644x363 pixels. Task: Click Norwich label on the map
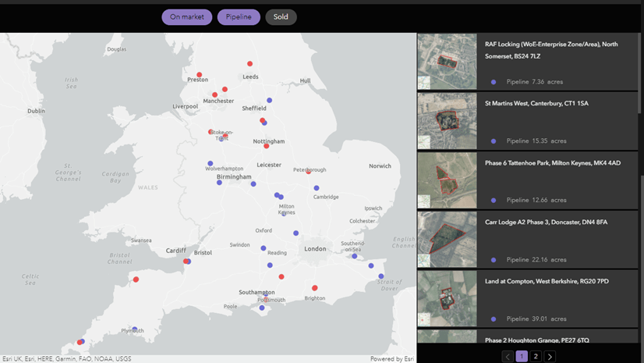[380, 166]
